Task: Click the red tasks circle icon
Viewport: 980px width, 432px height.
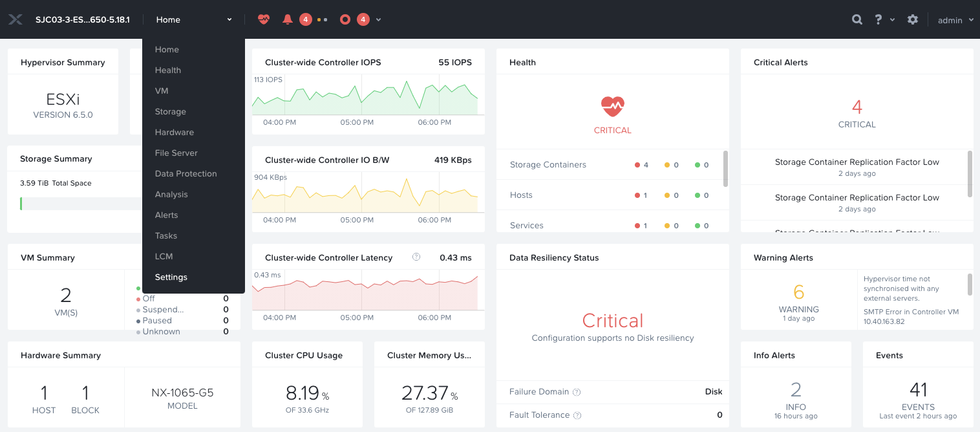Action: (x=345, y=19)
